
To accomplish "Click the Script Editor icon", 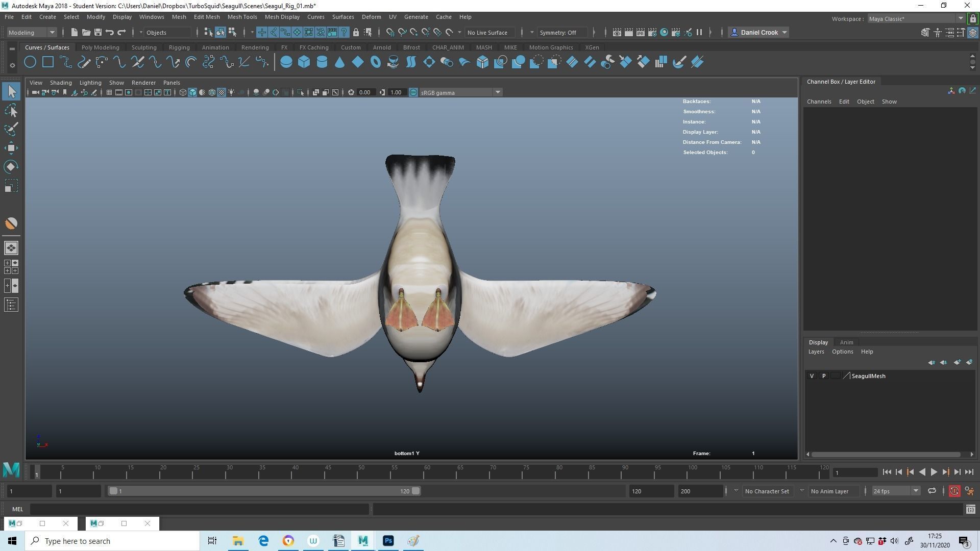I will click(x=970, y=509).
